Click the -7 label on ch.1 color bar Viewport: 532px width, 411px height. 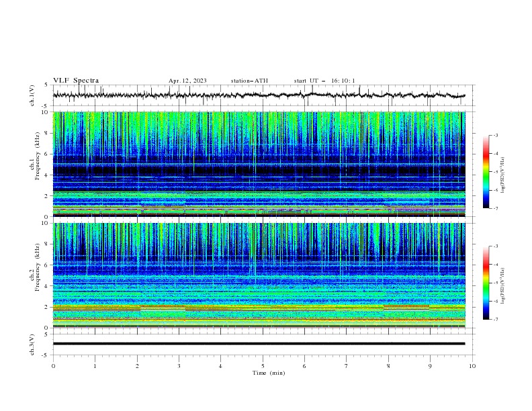click(x=495, y=208)
